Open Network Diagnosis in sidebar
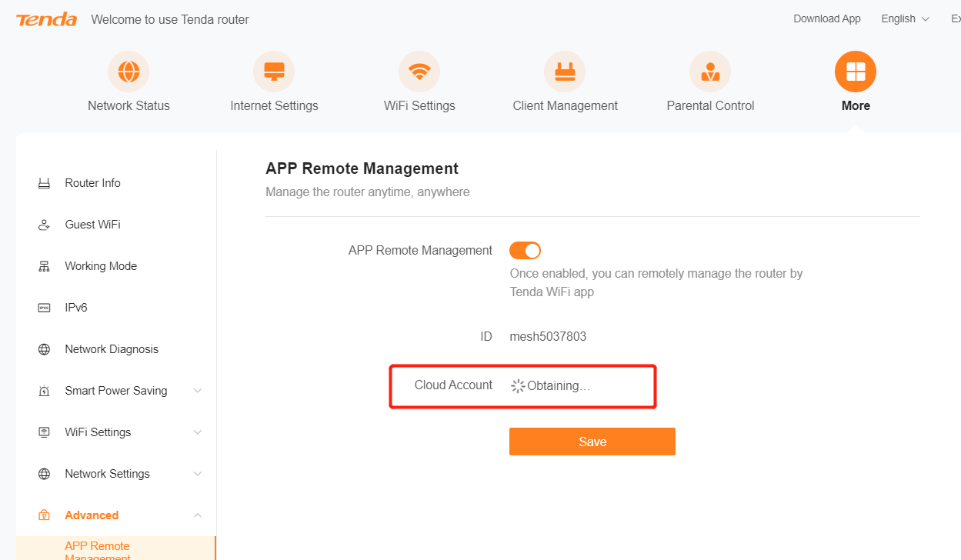961x560 pixels. coord(112,349)
